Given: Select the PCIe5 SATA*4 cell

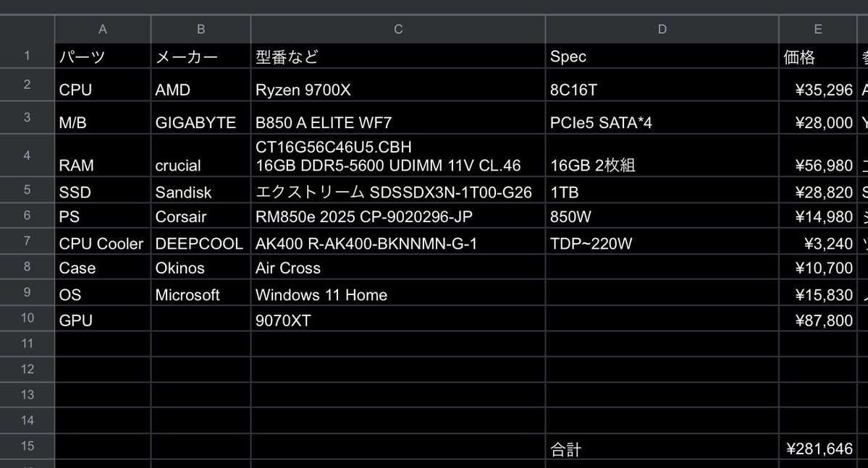Looking at the screenshot, I should (x=662, y=117).
